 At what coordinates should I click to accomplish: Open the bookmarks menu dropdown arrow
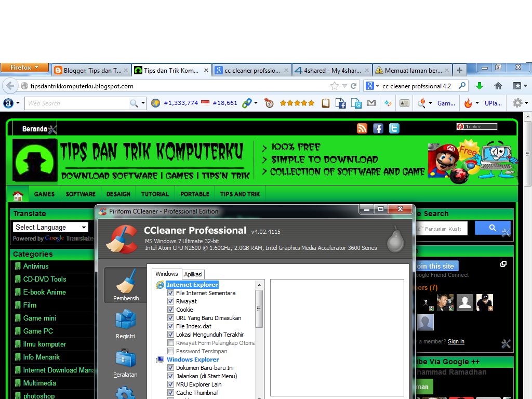[525, 86]
